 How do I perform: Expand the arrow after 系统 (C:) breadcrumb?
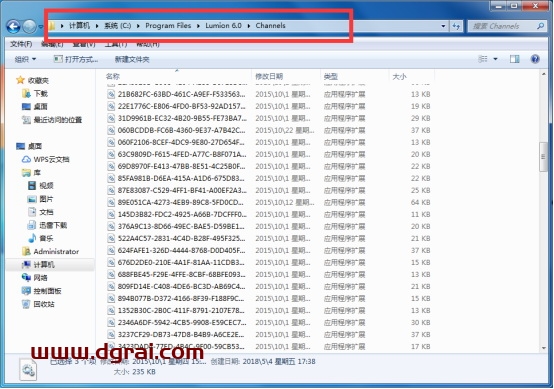click(x=138, y=25)
